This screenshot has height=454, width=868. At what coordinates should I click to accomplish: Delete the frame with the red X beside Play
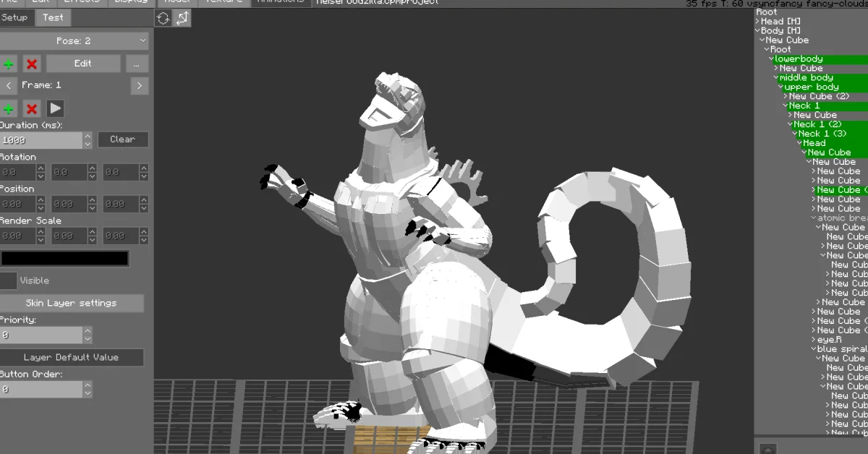32,109
